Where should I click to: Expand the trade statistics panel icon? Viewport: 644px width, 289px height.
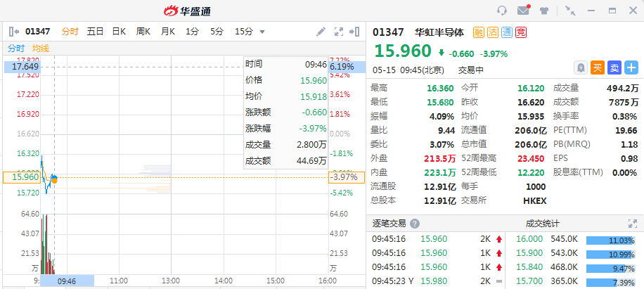(633, 224)
